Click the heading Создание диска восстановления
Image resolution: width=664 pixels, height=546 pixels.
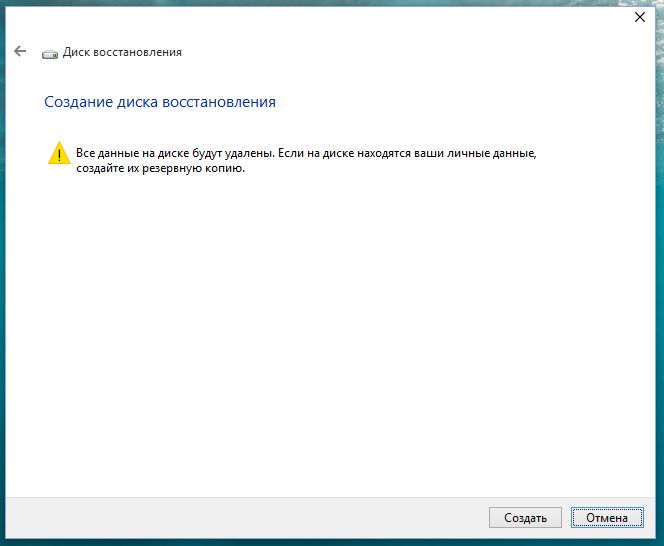click(x=160, y=102)
